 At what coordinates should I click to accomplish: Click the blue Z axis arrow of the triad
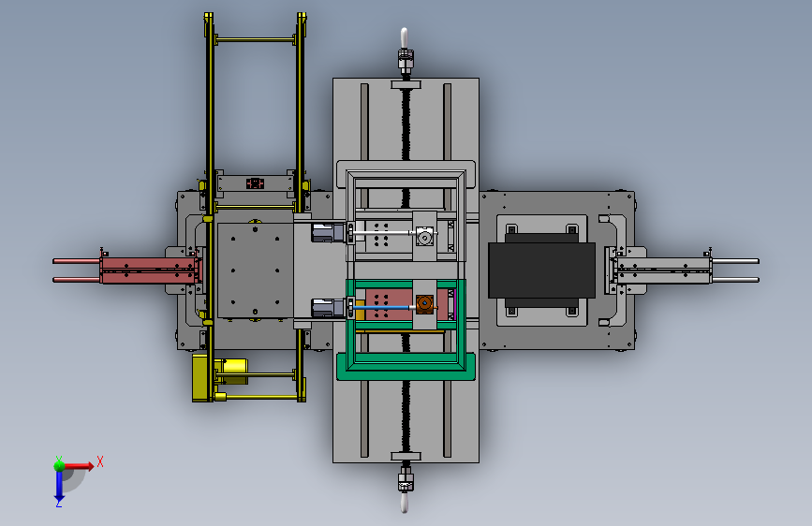pyautogui.click(x=59, y=487)
